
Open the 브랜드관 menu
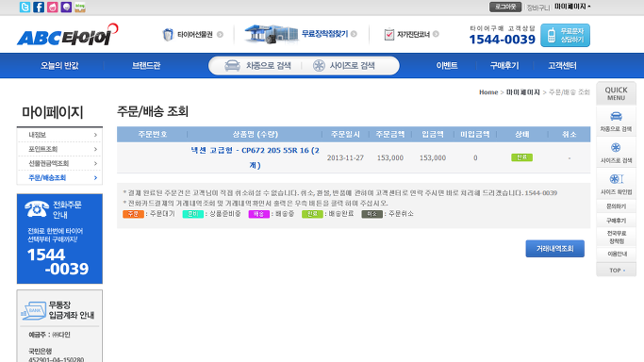tap(146, 66)
